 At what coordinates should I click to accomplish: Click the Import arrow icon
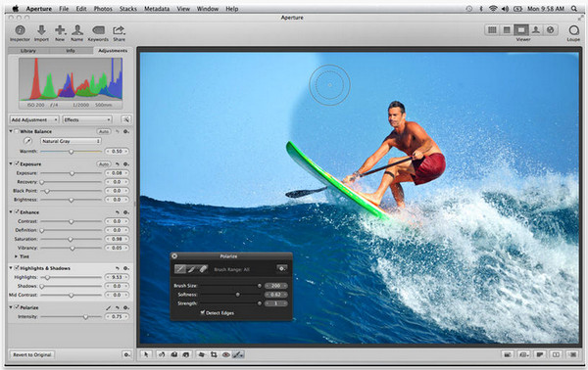(41, 30)
